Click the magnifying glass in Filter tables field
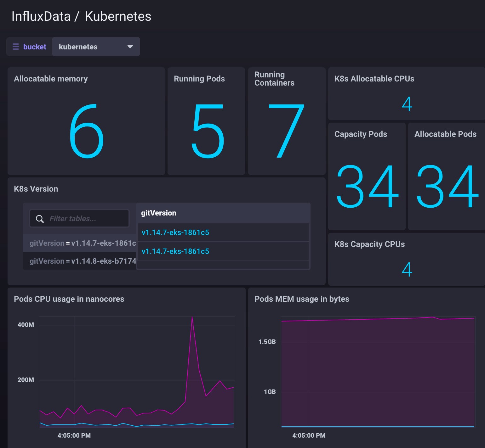 (x=40, y=218)
